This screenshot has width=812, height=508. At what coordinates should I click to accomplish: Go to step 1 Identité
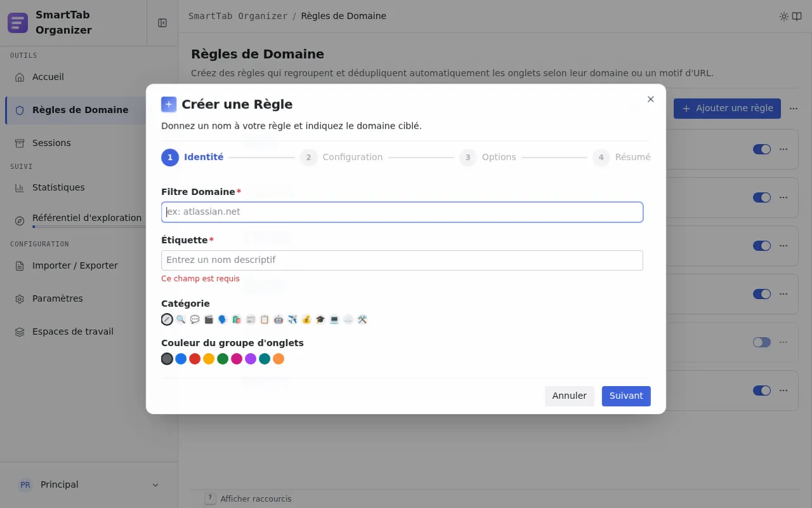click(x=192, y=157)
